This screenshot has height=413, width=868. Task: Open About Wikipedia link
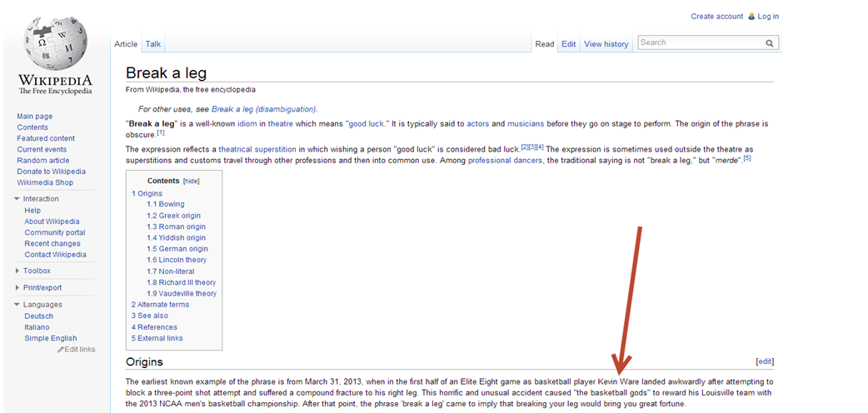(52, 221)
